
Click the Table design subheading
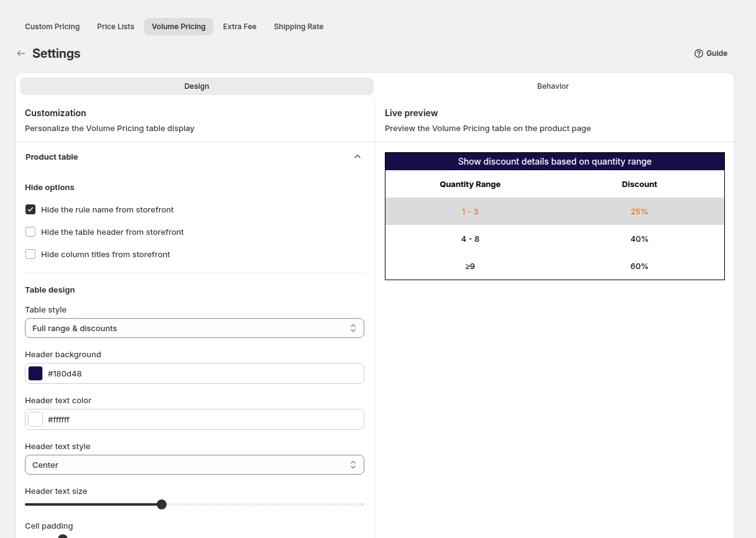(x=50, y=290)
